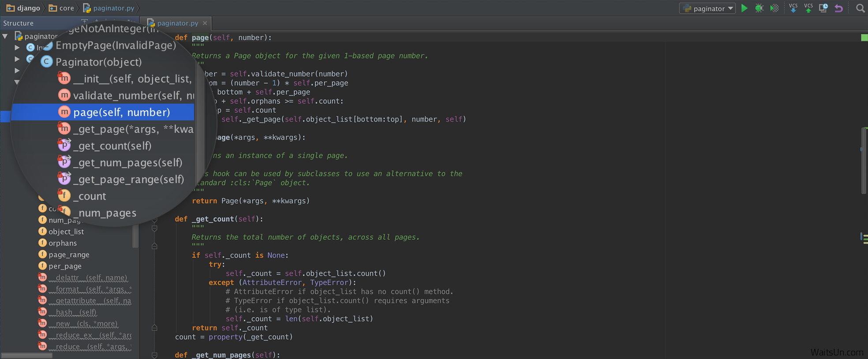Expand the first class node in Structure tree
Image resolution: width=868 pixels, height=359 pixels.
click(x=17, y=47)
